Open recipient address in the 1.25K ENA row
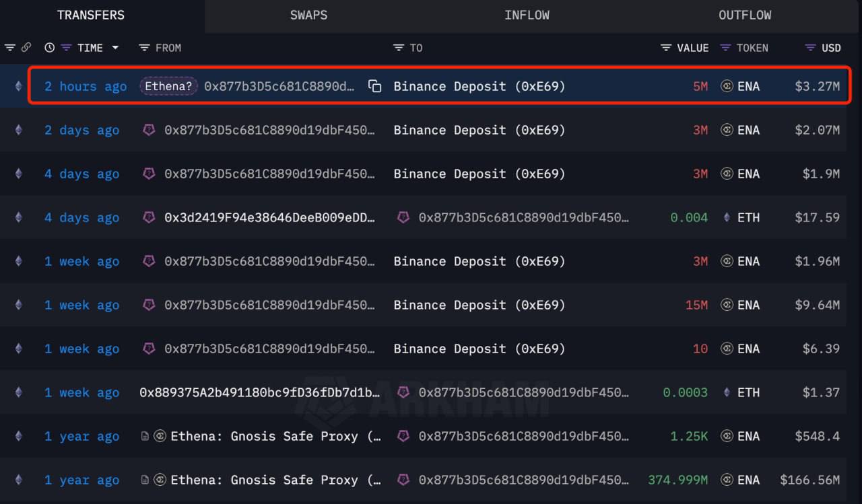The height and width of the screenshot is (504, 862). (524, 436)
